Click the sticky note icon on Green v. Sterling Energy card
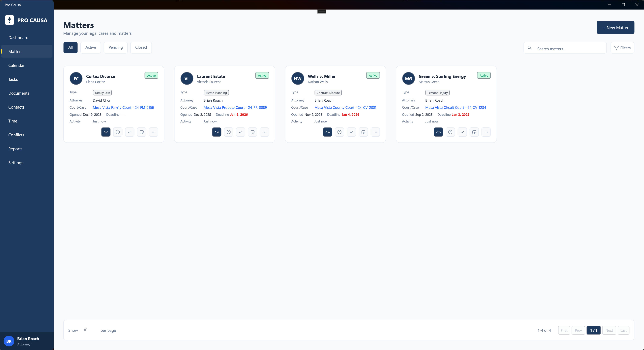644x350 pixels. coord(474,132)
